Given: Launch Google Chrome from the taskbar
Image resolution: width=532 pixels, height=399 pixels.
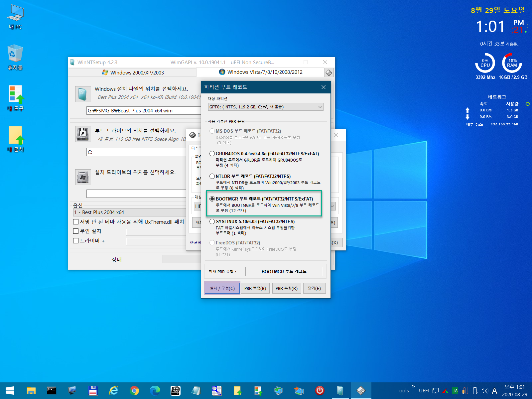Looking at the screenshot, I should point(134,390).
